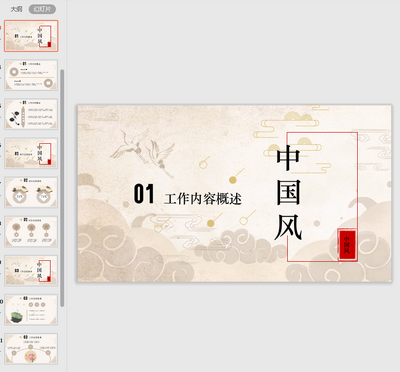
Task: Select the thumbnail with the green lotus pot
Action: [x=31, y=310]
